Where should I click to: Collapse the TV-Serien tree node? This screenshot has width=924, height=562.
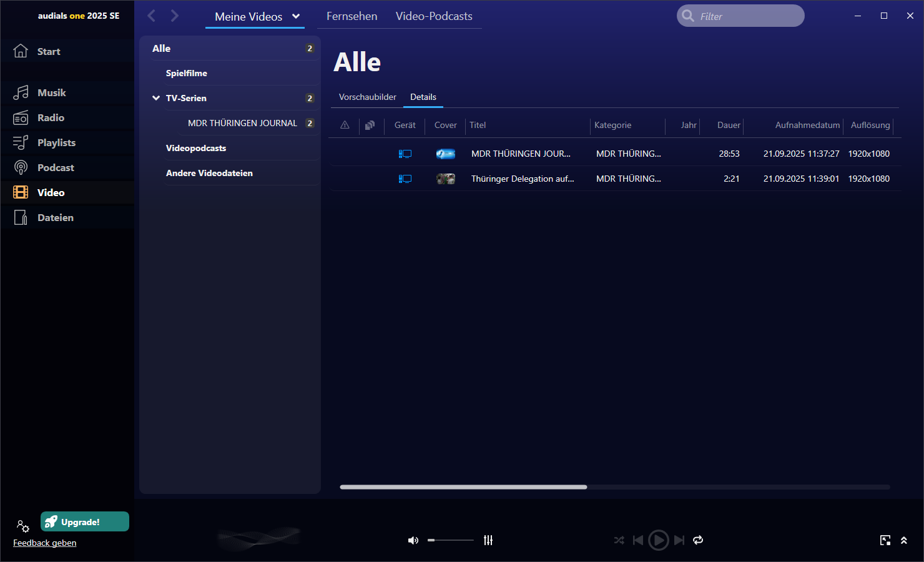156,98
